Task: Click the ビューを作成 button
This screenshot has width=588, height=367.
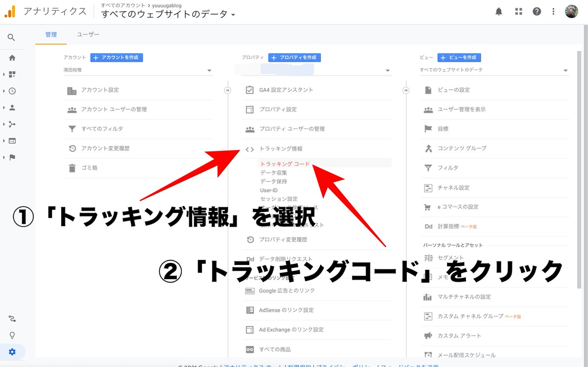Action: coord(459,57)
